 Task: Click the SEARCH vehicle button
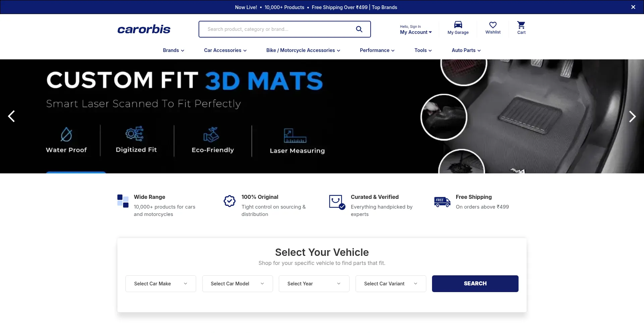(475, 284)
